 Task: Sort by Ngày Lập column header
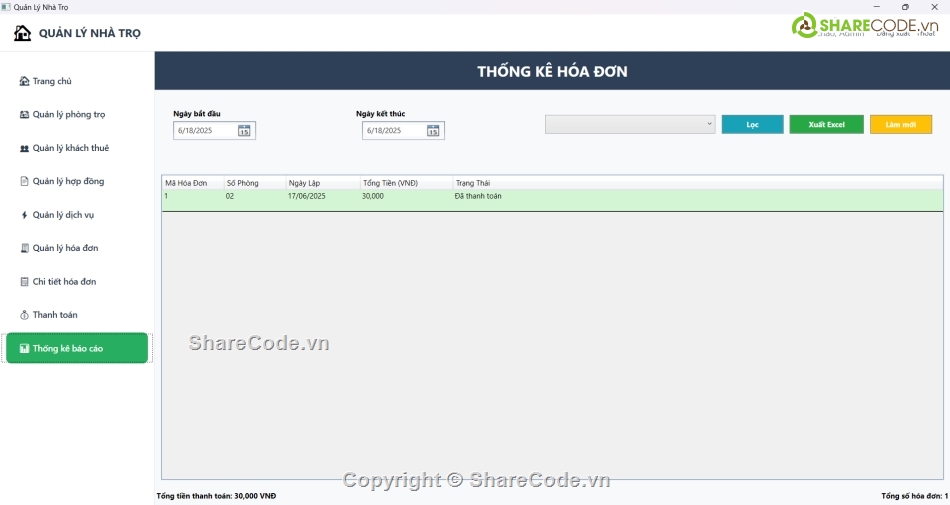[x=323, y=183]
